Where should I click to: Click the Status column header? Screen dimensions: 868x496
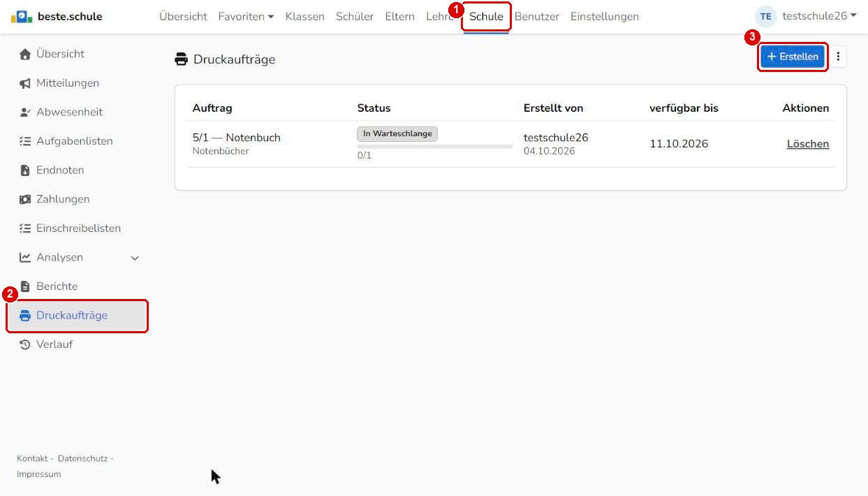tap(374, 108)
